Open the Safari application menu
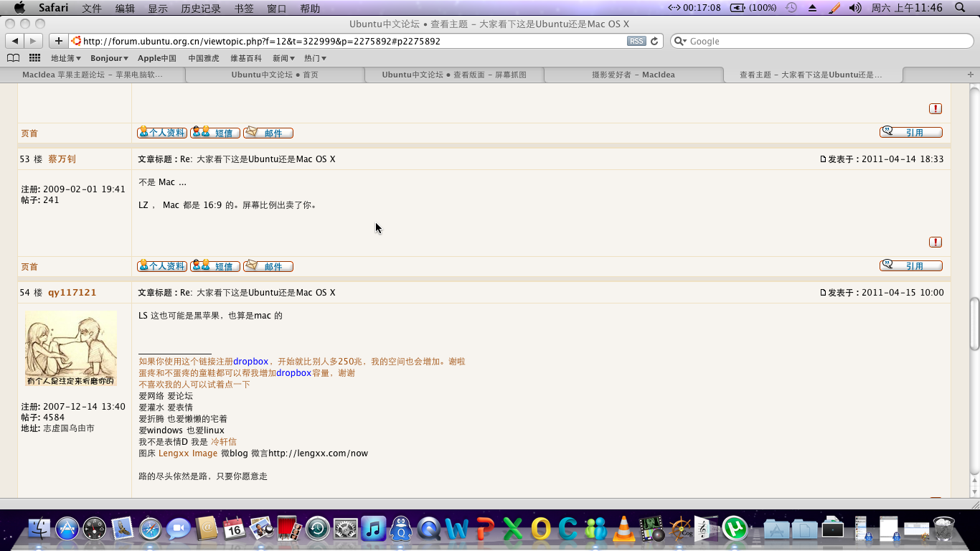Screen dimensions: 980x551 click(x=54, y=8)
